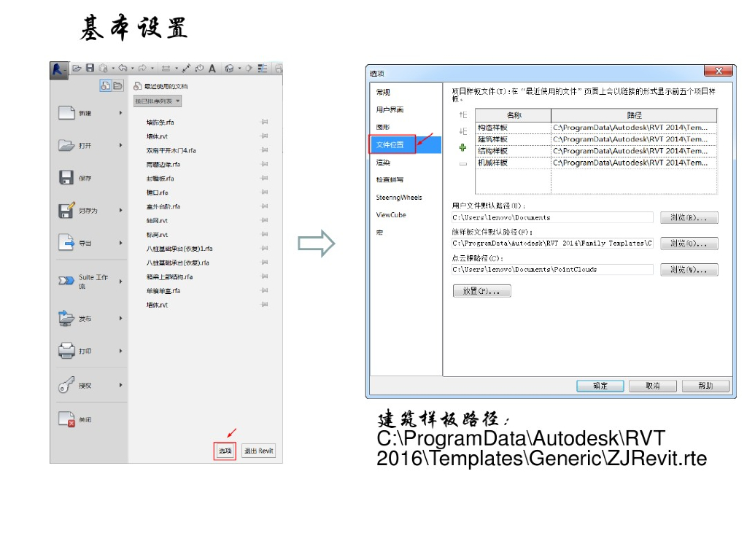The height and width of the screenshot is (560, 747).
Task: Expand the 导出 submenu arrow
Action: [x=120, y=243]
